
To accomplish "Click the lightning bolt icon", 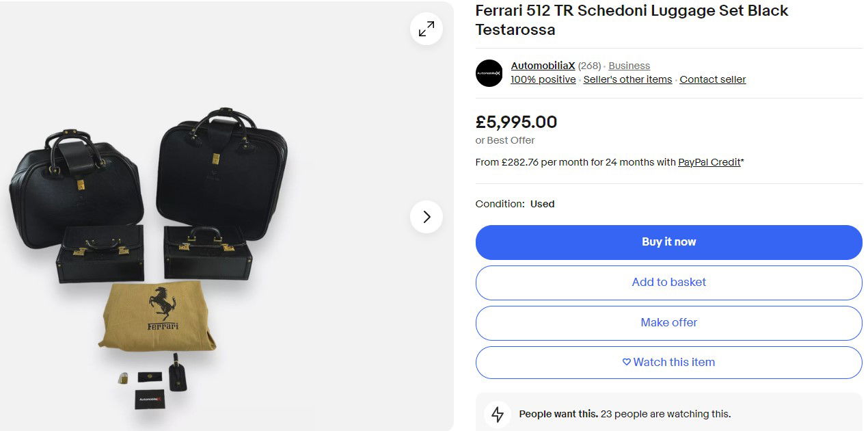I will click(498, 414).
